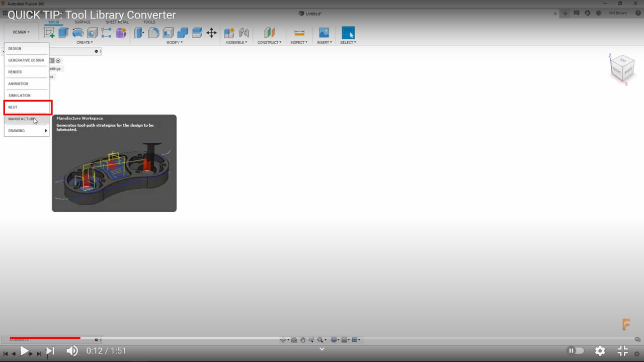Close the Untitled document tab
The image size is (644, 362).
[x=555, y=14]
